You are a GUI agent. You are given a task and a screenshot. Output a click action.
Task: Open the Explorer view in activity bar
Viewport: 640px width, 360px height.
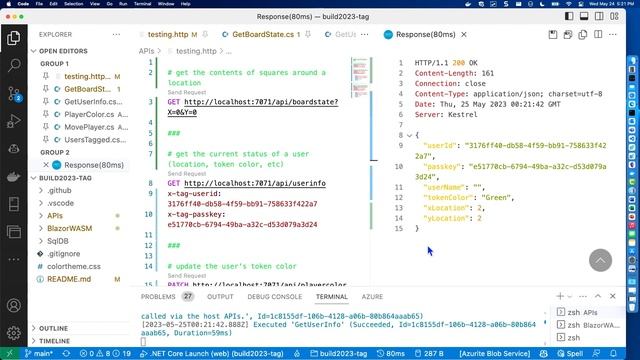(13, 38)
